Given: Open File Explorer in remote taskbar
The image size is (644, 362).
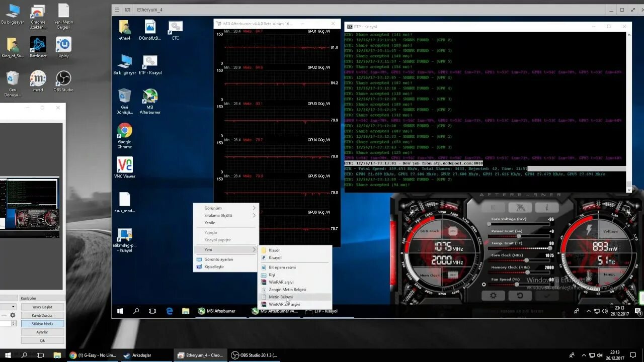Looking at the screenshot, I should [x=185, y=311].
